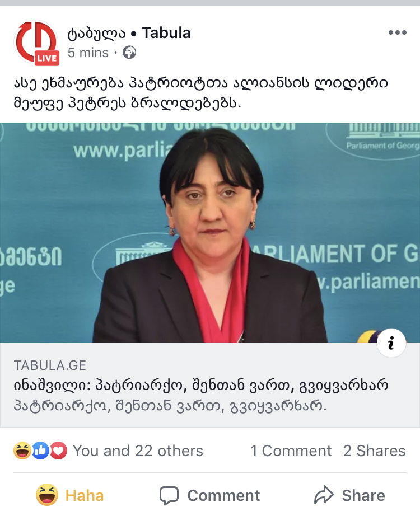Image resolution: width=420 pixels, height=516 pixels.
Task: Click the Share button
Action: (x=349, y=495)
